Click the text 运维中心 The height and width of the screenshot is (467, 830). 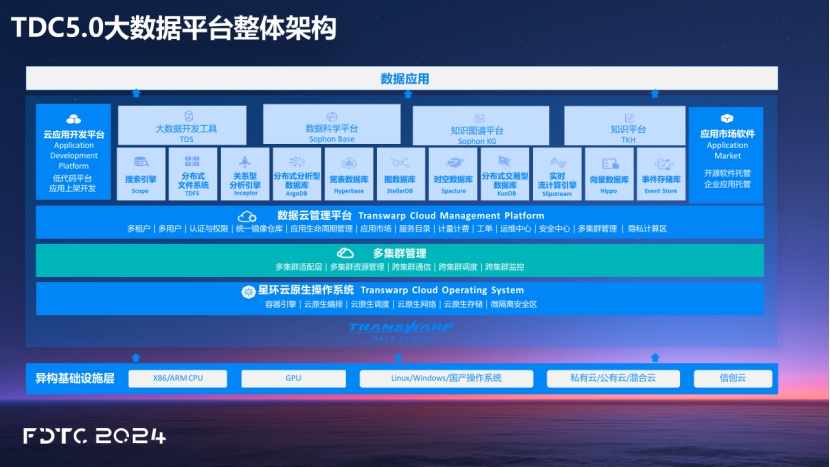[x=516, y=229]
